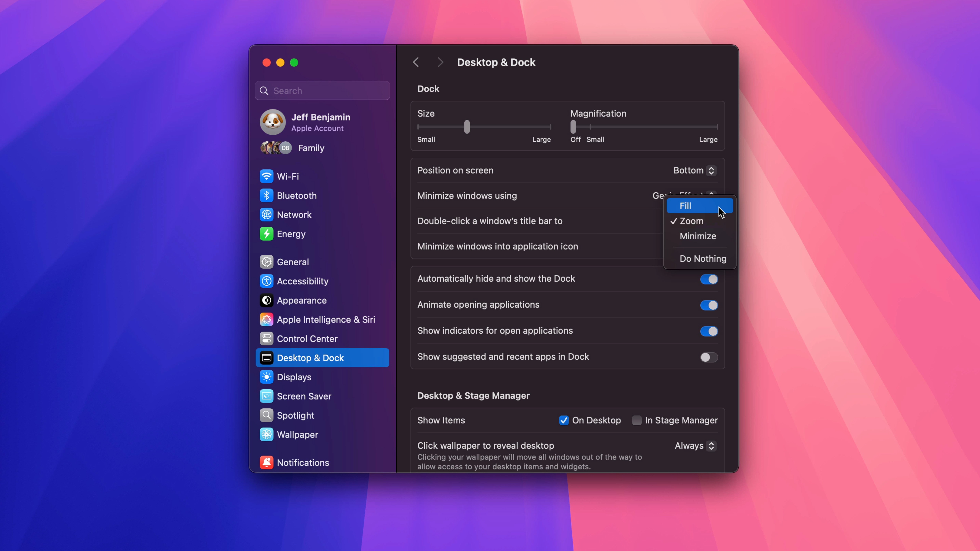Select the Wi-Fi settings icon
Image resolution: width=980 pixels, height=551 pixels.
click(266, 176)
